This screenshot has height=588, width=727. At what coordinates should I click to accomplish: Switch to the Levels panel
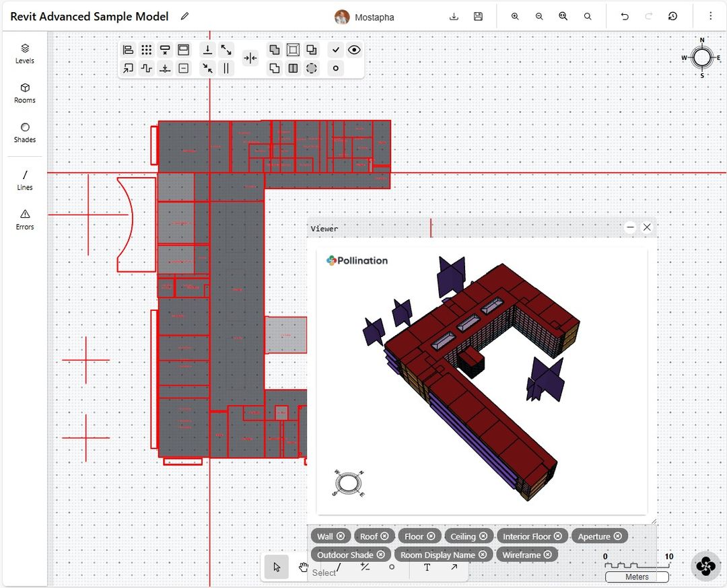[x=24, y=54]
